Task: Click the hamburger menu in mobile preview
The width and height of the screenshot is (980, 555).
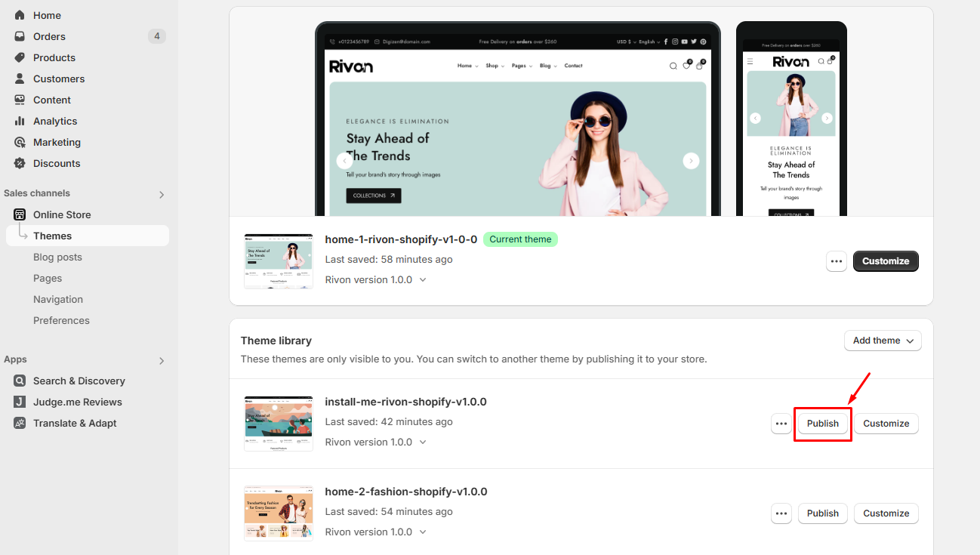Action: pyautogui.click(x=750, y=61)
